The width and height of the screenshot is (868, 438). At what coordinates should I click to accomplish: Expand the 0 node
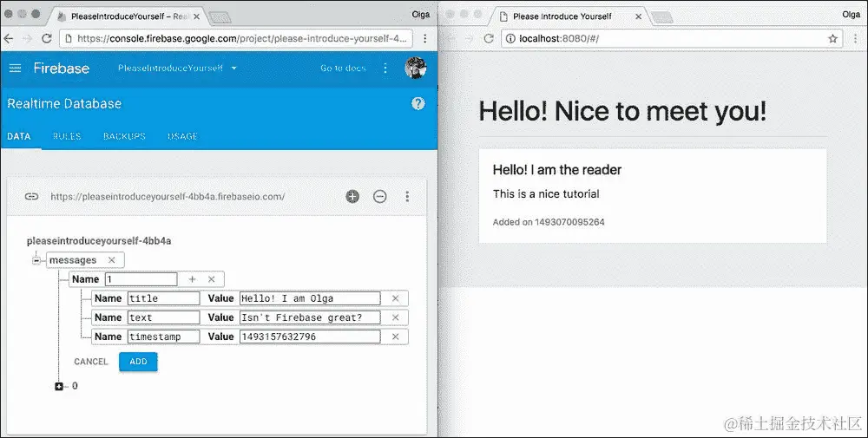[59, 386]
